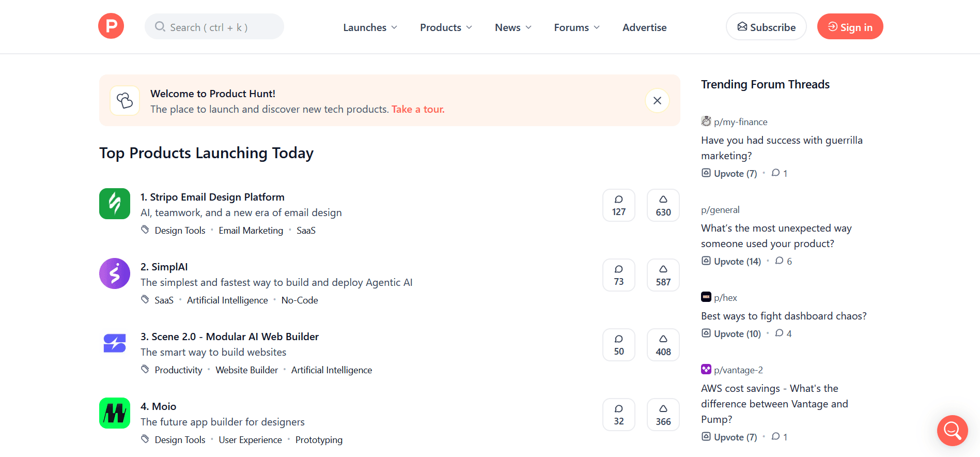
Task: Open the comment on AWS cost savings thread
Action: pos(780,437)
